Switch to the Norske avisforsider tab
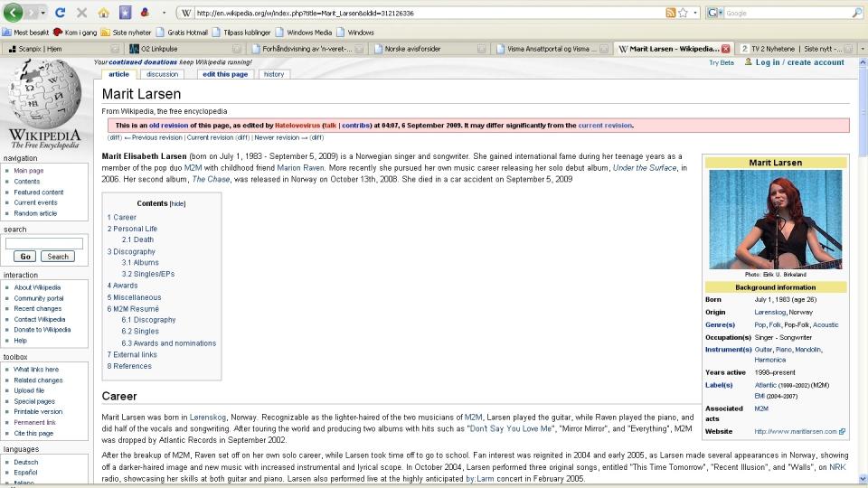868x488 pixels. [429, 49]
